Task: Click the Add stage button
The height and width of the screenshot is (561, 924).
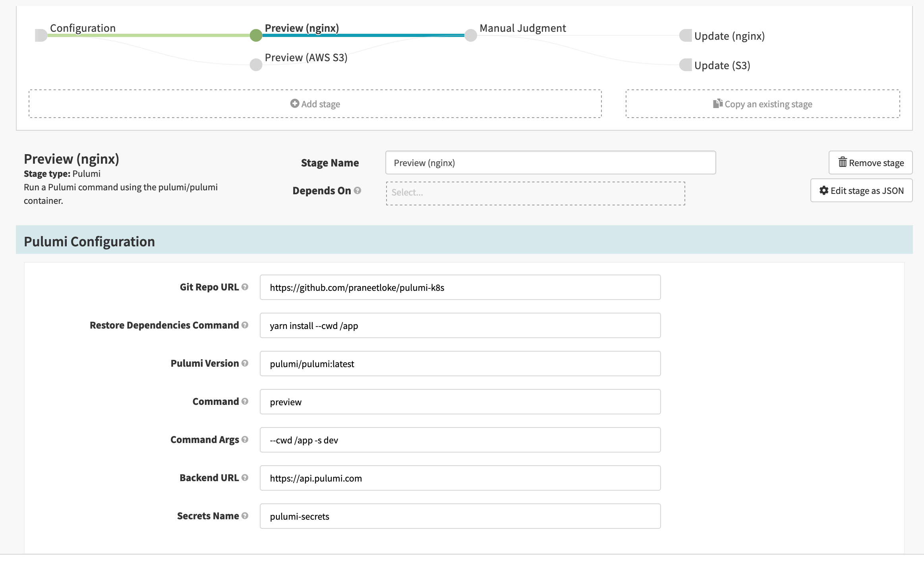Action: (x=315, y=103)
